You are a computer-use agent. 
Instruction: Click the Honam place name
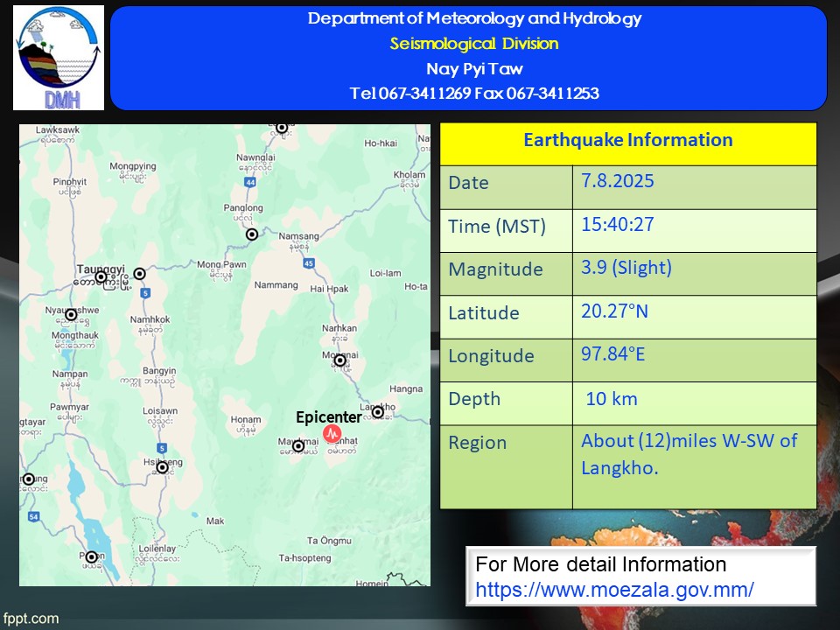246,419
